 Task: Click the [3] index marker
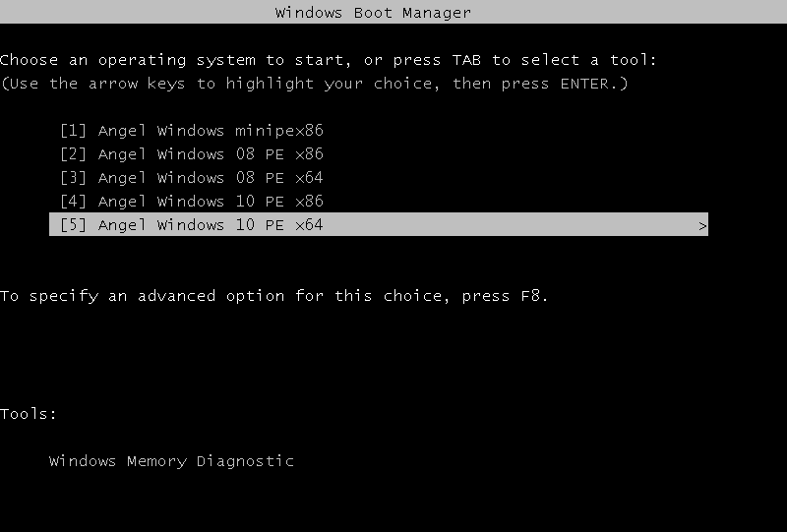click(73, 178)
